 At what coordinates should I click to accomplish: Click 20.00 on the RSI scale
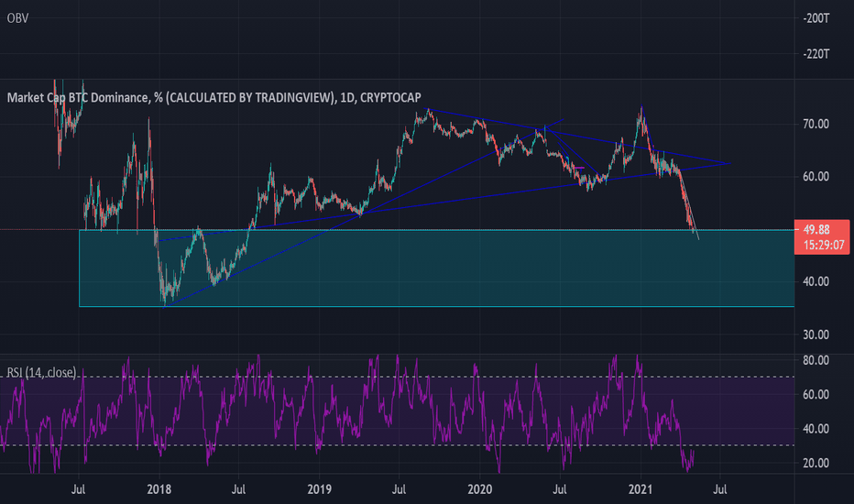click(816, 463)
